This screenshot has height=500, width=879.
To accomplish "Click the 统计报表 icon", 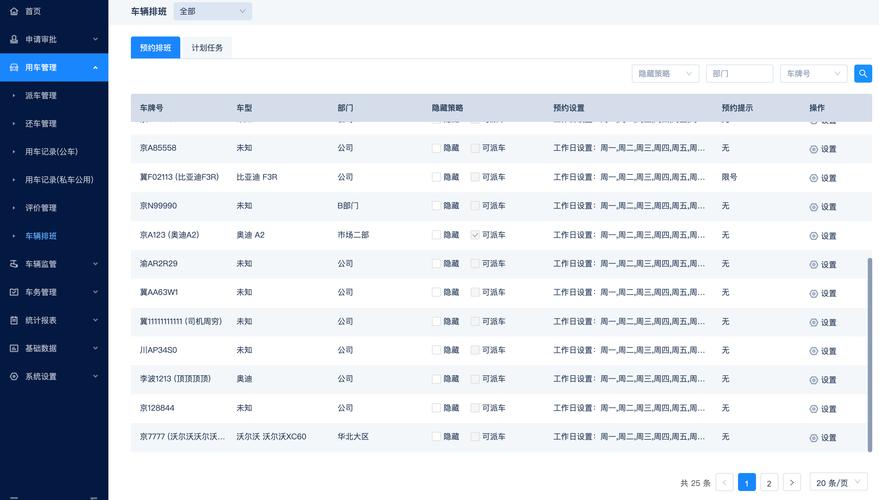I will [14, 320].
